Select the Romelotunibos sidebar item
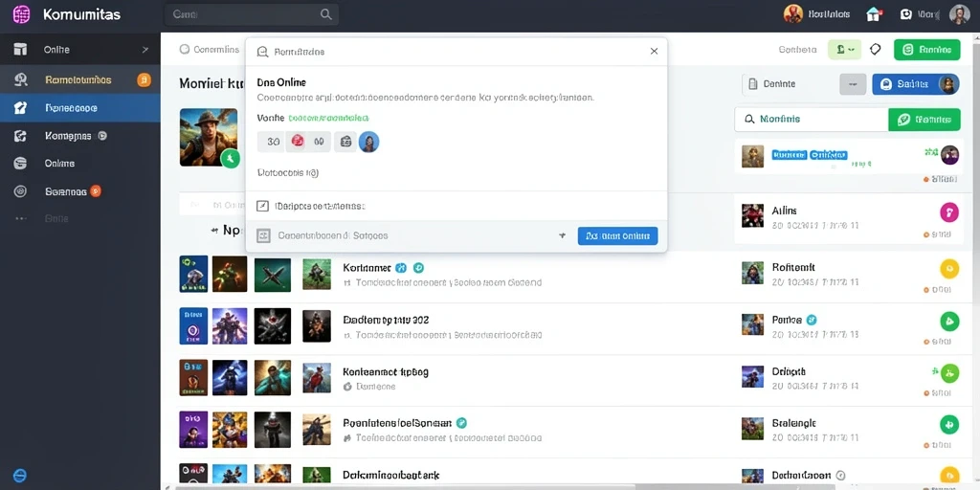The image size is (980, 490). [80, 79]
